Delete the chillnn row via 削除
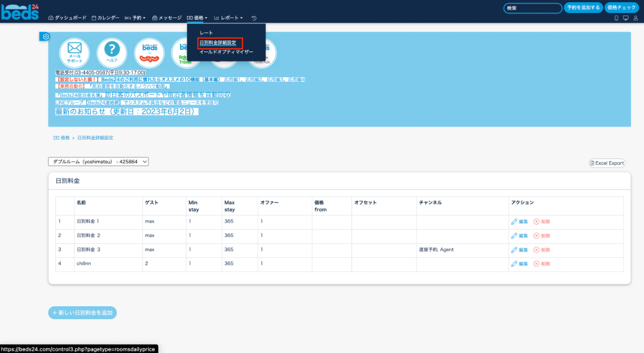The height and width of the screenshot is (353, 644). point(541,264)
